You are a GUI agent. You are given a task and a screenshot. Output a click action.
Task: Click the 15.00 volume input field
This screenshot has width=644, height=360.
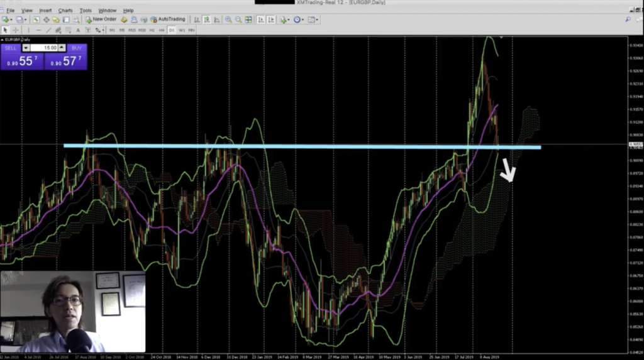pyautogui.click(x=44, y=48)
